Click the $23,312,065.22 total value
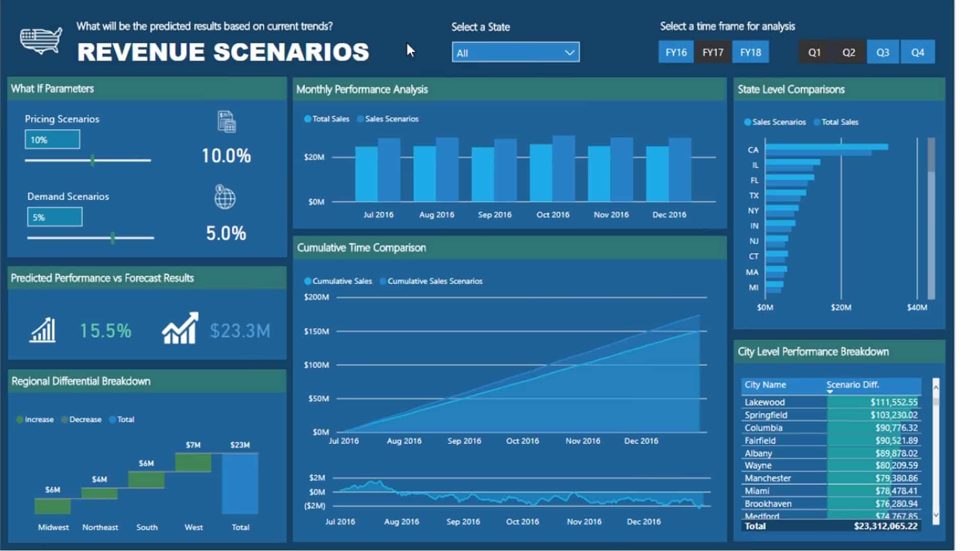Viewport: 980px width, 551px height. coord(886,526)
